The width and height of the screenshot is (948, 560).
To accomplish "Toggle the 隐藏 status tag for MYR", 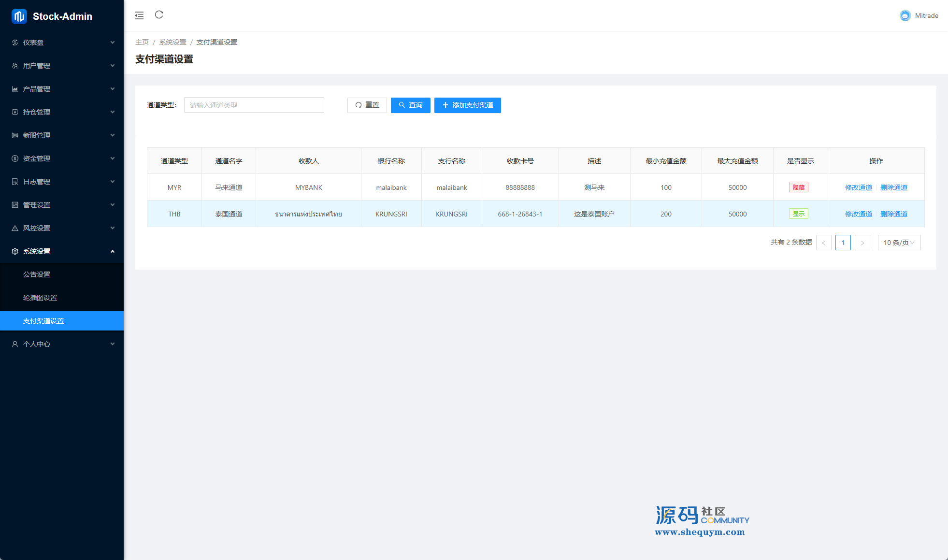I will point(798,187).
